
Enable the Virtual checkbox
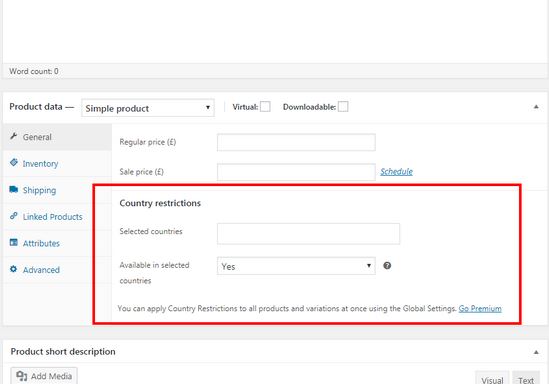click(265, 107)
